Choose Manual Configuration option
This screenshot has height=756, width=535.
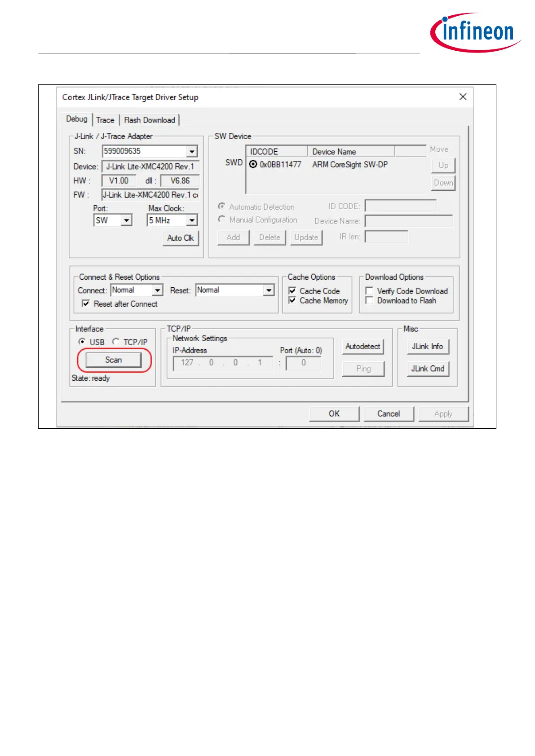(x=221, y=220)
